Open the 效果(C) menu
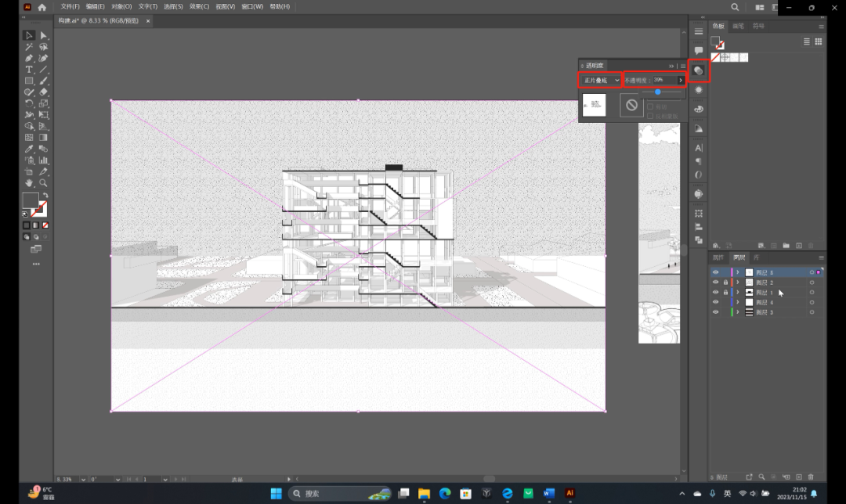 pos(199,6)
